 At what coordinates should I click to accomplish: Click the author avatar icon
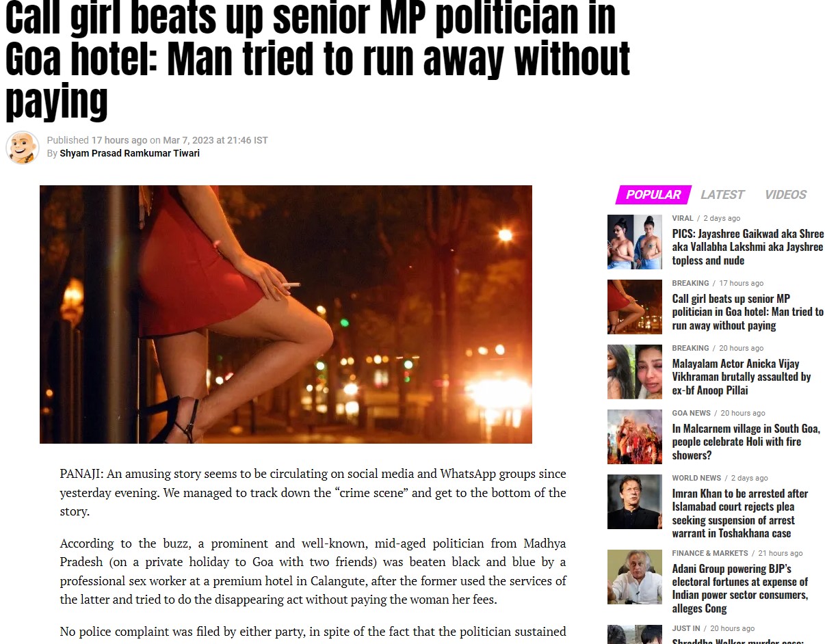pos(23,147)
